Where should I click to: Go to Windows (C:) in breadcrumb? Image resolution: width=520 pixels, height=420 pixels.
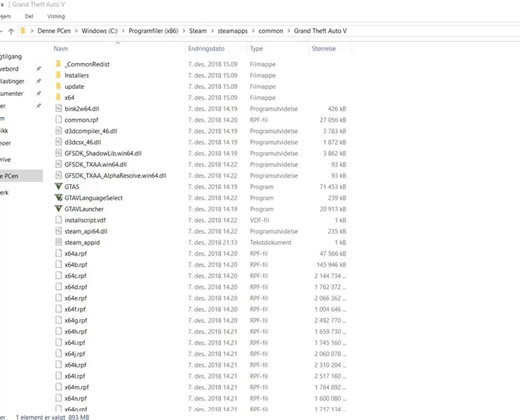pos(100,31)
